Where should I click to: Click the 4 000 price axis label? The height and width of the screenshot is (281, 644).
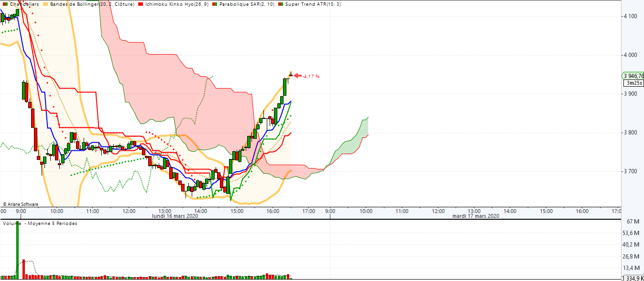[x=630, y=55]
